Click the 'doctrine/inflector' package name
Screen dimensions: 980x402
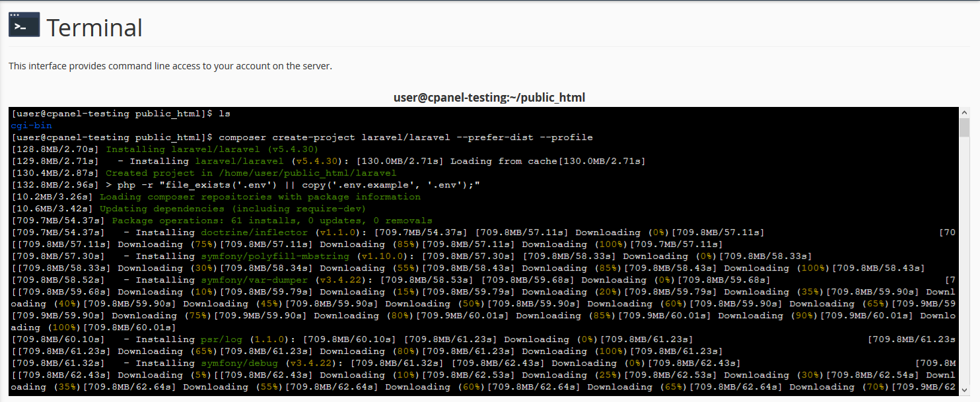tap(254, 232)
